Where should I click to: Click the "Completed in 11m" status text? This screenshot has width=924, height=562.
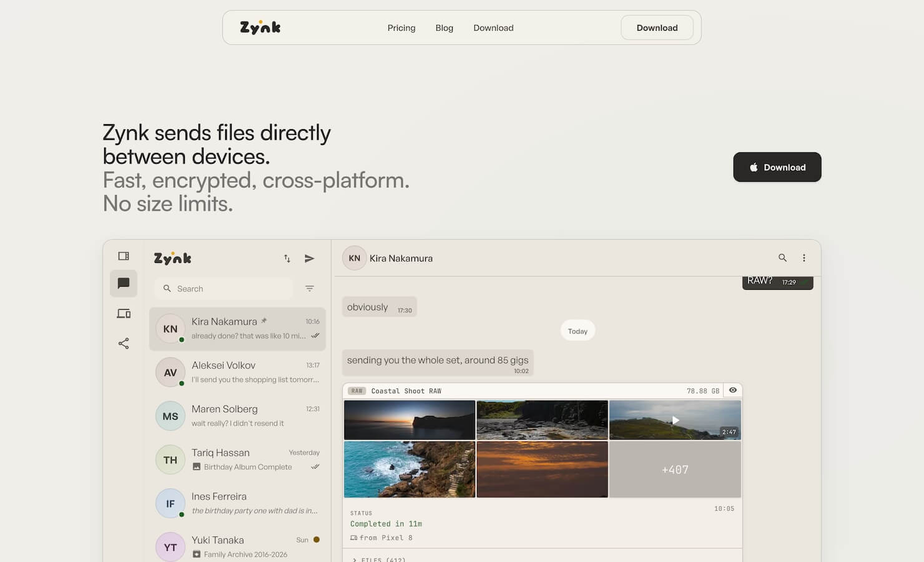click(386, 524)
